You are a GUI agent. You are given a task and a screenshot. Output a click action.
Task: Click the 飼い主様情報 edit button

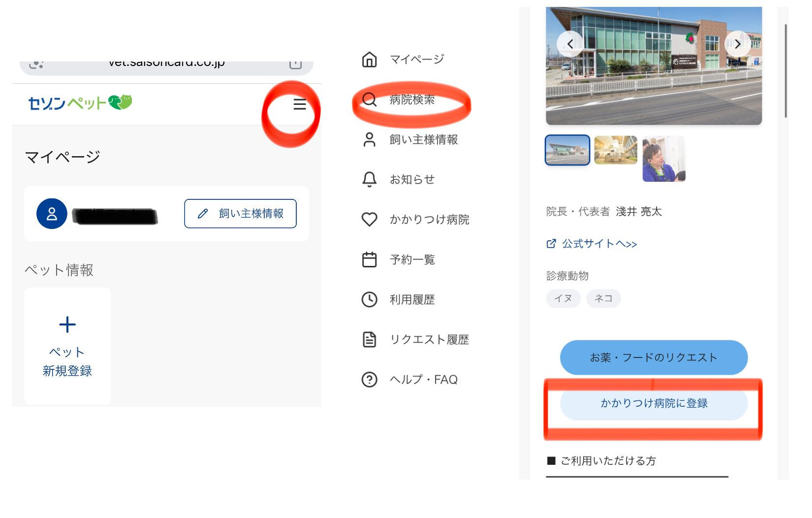coord(241,214)
